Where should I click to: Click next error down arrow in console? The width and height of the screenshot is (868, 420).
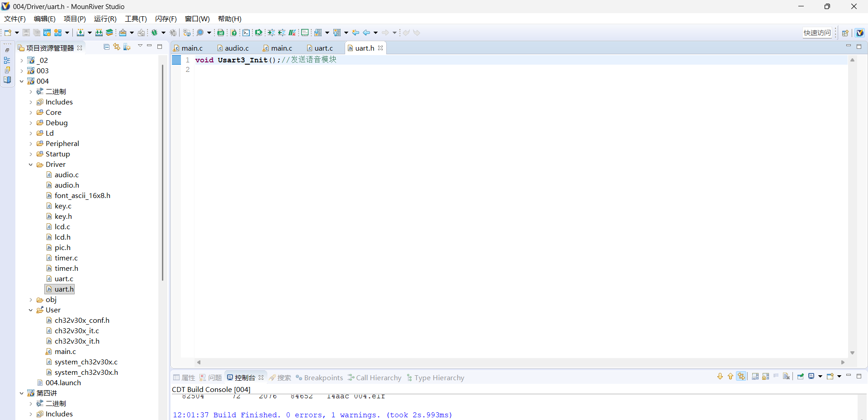[720, 377]
